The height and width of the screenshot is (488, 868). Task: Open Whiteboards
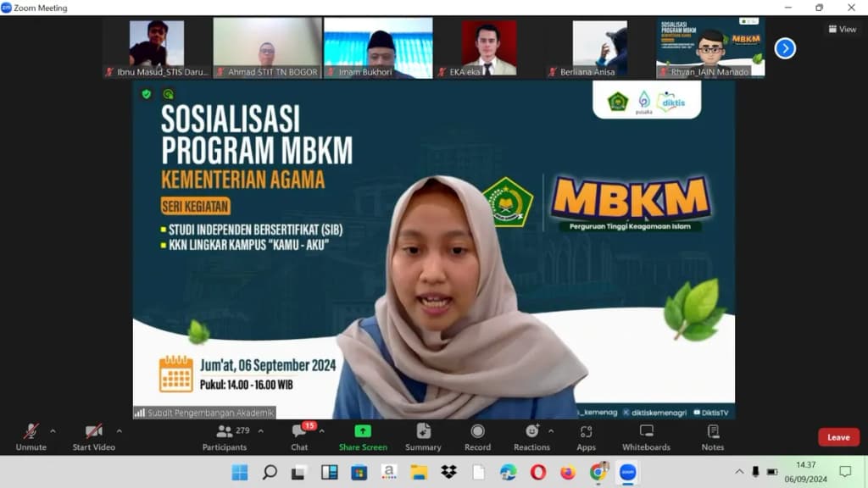[646, 437]
